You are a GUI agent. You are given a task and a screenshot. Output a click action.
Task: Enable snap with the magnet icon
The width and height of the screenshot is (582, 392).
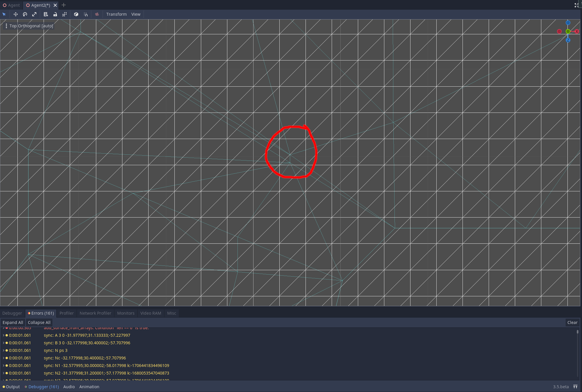[x=85, y=14]
